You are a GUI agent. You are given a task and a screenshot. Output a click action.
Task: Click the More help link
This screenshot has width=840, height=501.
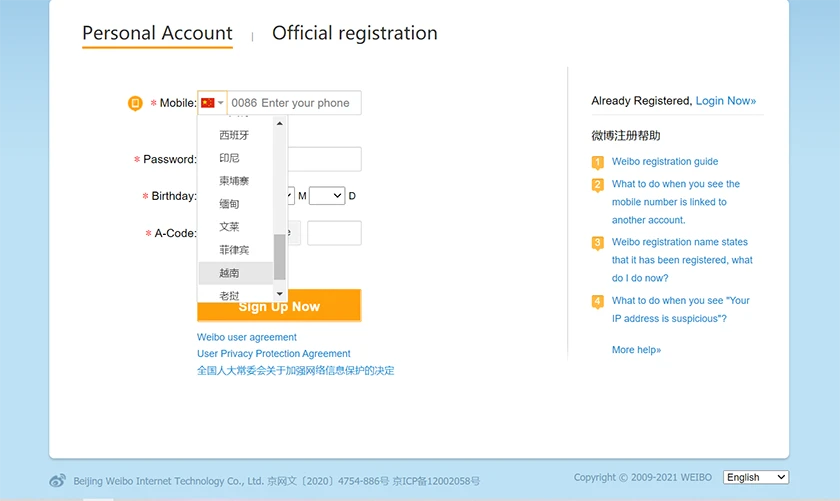click(636, 350)
